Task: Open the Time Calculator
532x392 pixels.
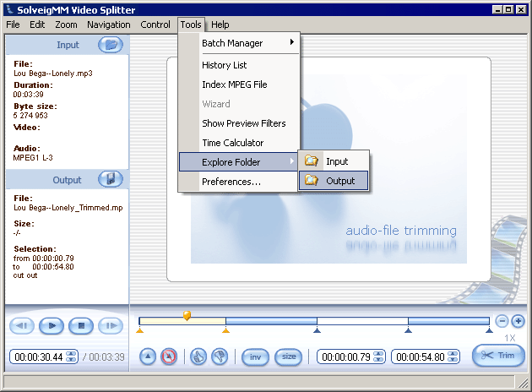Action: 239,143
